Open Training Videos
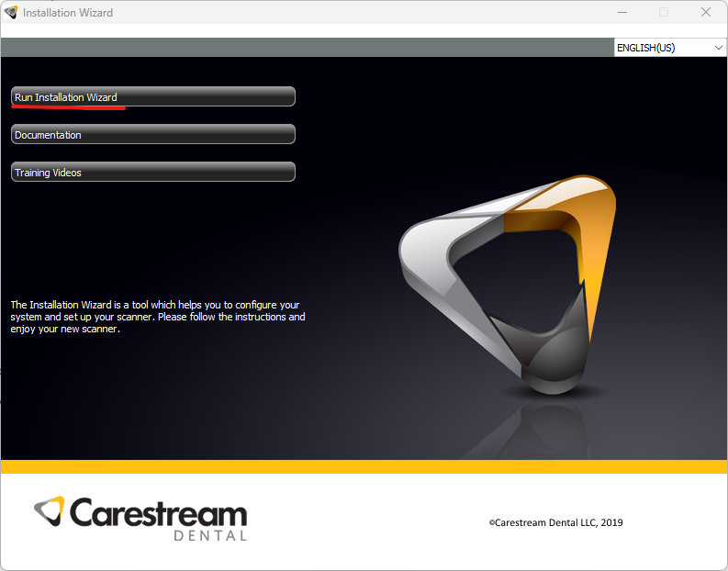The image size is (728, 571). tap(152, 172)
